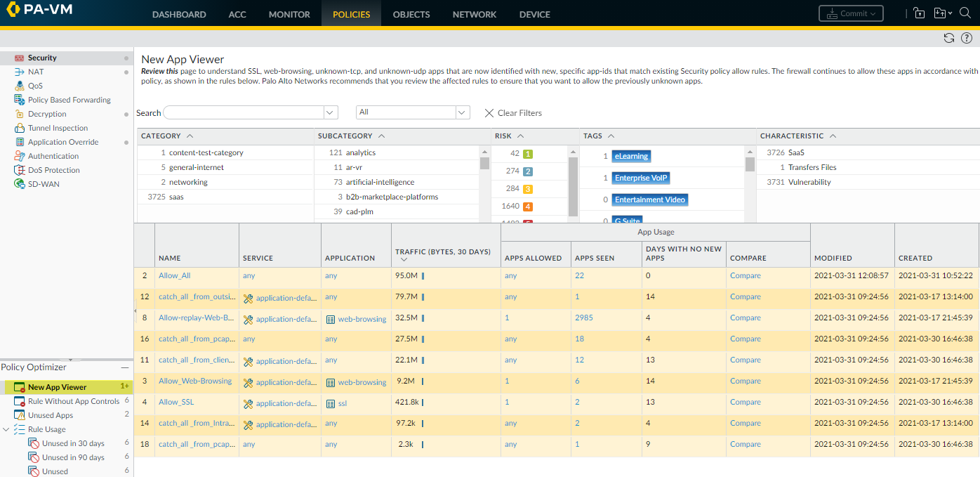This screenshot has height=477, width=980.
Task: Open the help question mark icon
Action: [x=967, y=38]
